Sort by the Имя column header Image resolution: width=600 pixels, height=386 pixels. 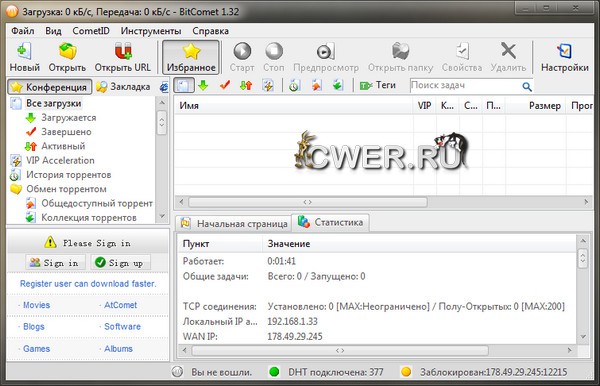click(x=293, y=106)
